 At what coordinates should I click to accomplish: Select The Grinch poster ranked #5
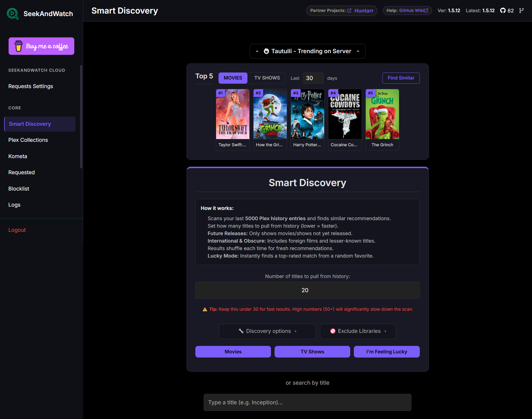382,114
